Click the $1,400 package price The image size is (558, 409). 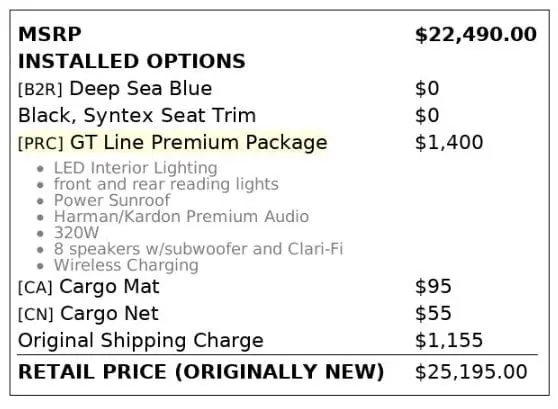coord(449,142)
